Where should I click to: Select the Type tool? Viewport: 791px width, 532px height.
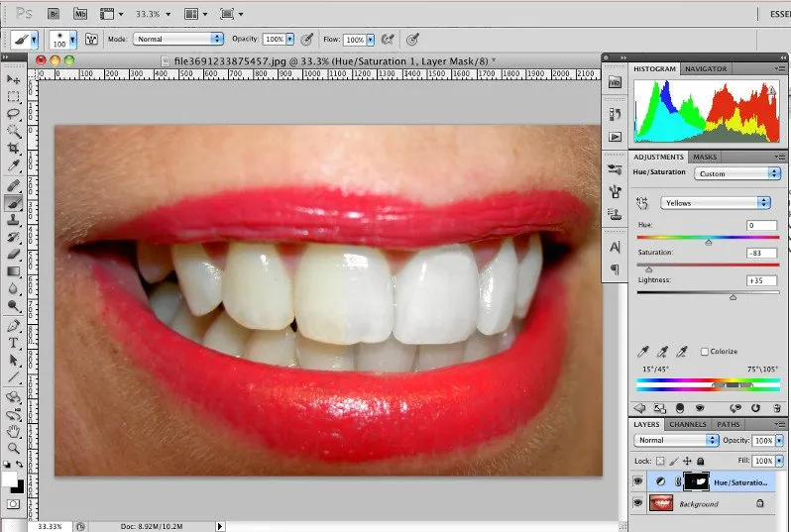pyautogui.click(x=14, y=343)
